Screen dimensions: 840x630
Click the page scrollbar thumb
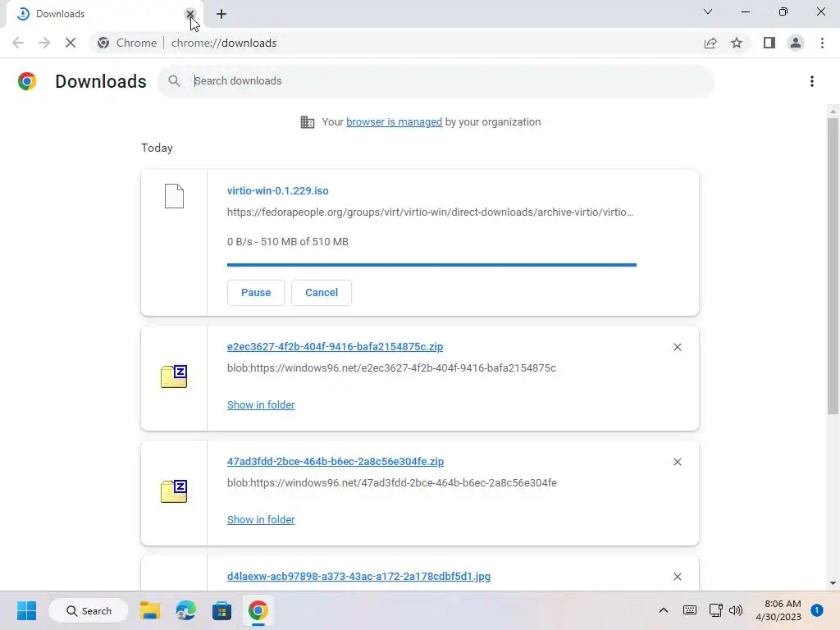click(x=833, y=267)
